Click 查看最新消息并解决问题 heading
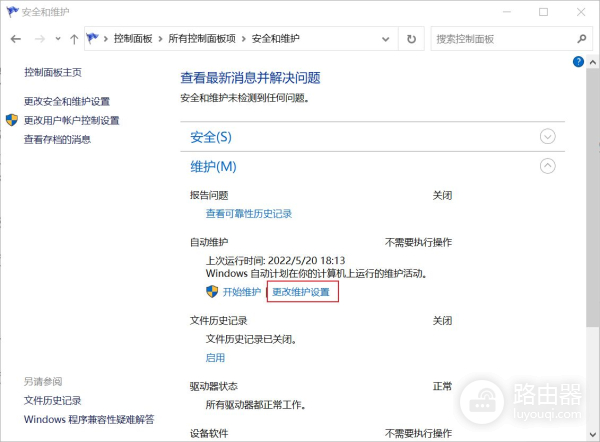This screenshot has width=600, height=442. pyautogui.click(x=250, y=78)
